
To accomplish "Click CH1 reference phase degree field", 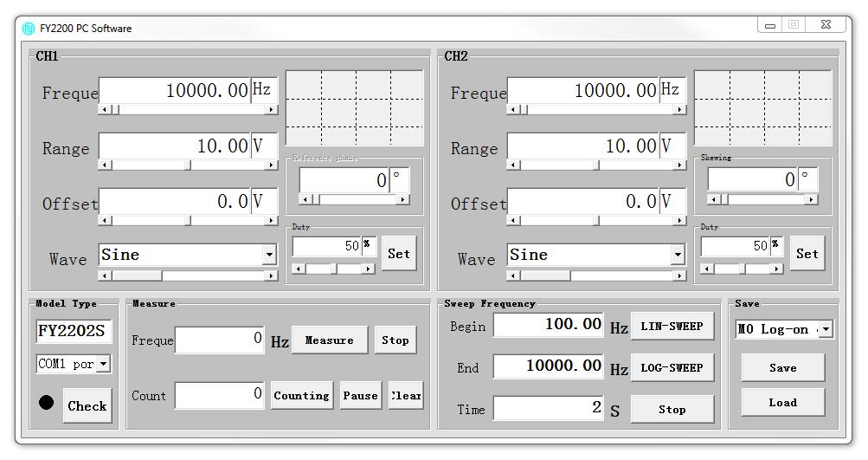I will (x=344, y=181).
